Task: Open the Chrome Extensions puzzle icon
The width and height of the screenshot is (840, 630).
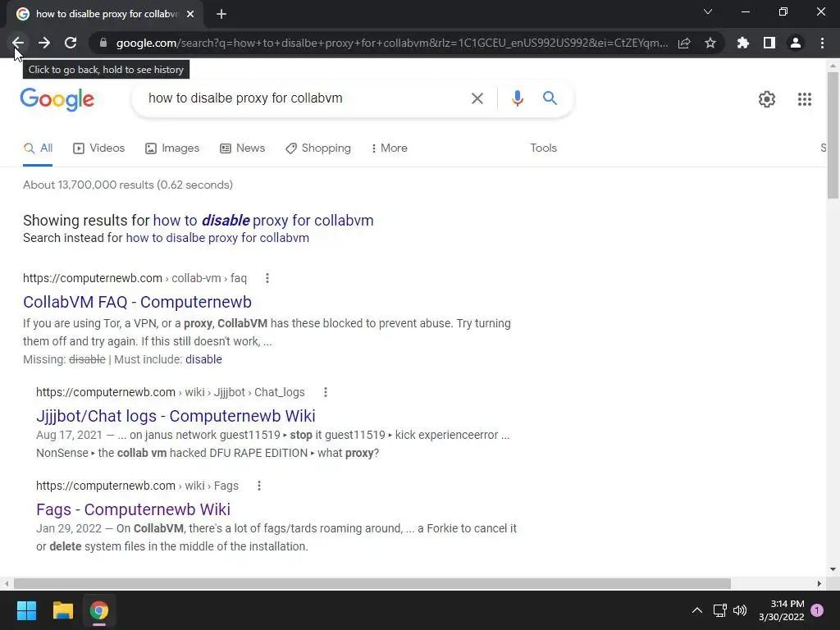Action: click(x=743, y=43)
